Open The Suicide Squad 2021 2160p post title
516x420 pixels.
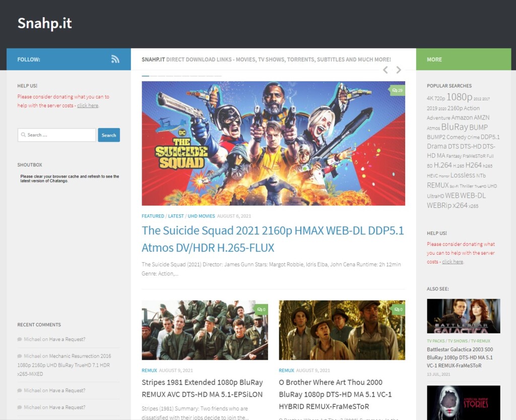(x=273, y=239)
